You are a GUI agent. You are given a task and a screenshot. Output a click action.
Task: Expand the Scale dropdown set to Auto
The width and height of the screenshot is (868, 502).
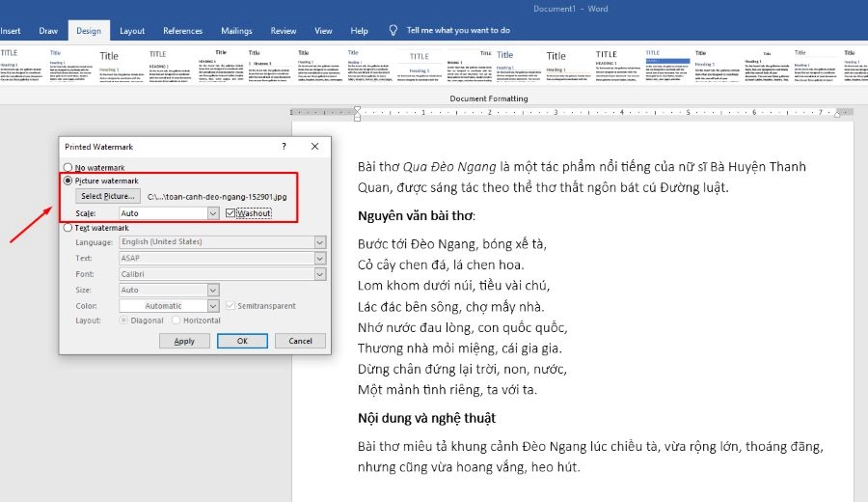[213, 213]
